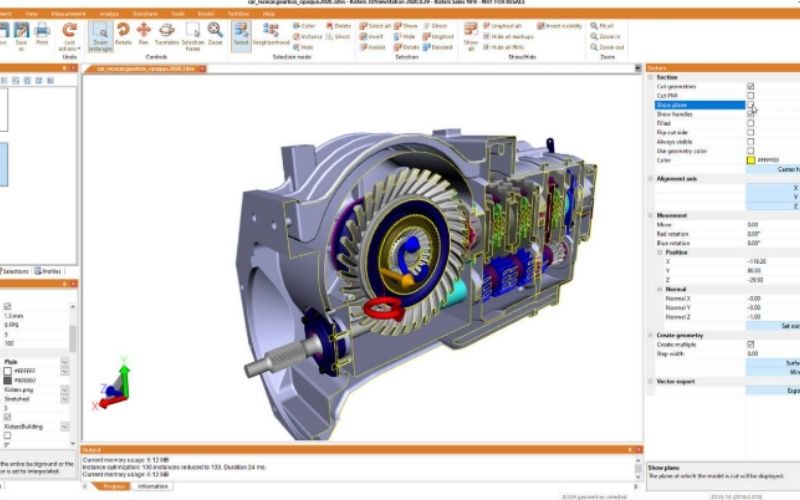800x500 pixels.
Task: Click the Z alignment axis button
Action: point(773,206)
